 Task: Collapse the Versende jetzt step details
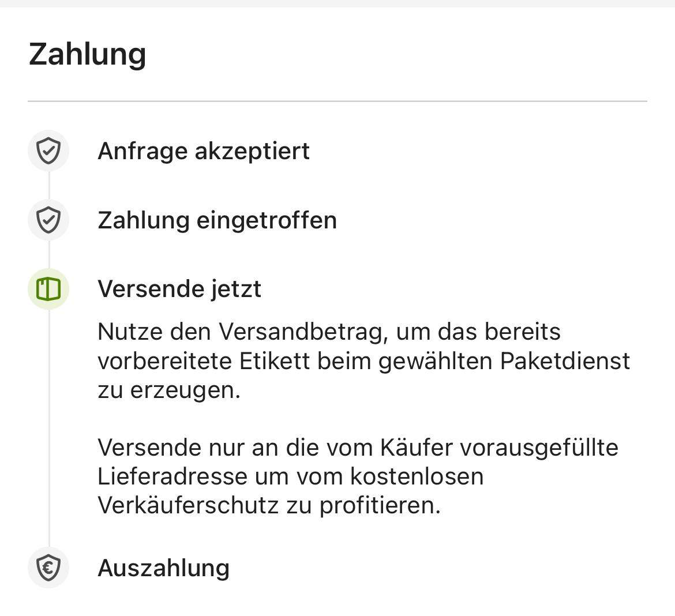(x=179, y=288)
